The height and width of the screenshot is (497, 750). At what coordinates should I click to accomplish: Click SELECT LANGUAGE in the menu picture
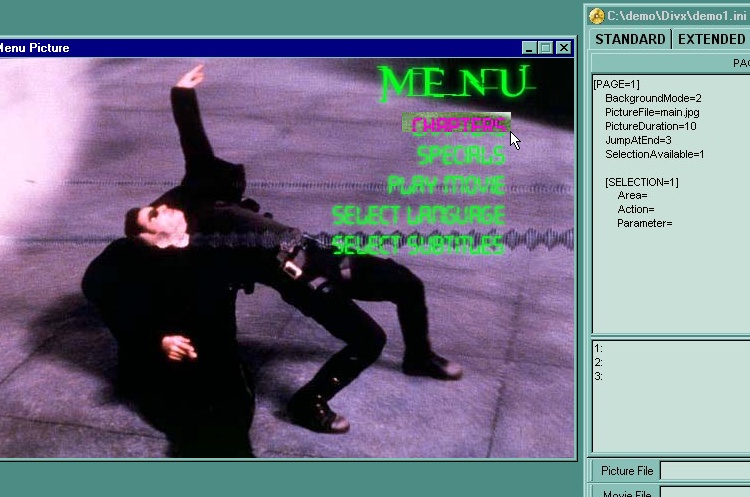click(419, 215)
